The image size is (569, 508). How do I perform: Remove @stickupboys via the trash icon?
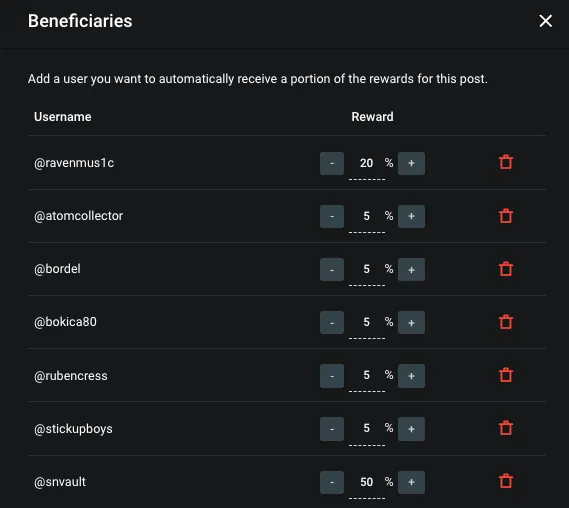click(506, 428)
